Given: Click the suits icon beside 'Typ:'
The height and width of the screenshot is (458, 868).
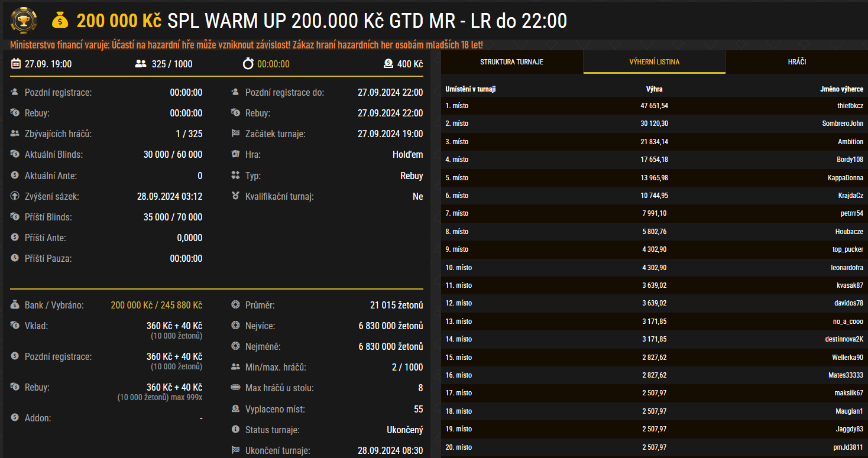Looking at the screenshot, I should (235, 176).
